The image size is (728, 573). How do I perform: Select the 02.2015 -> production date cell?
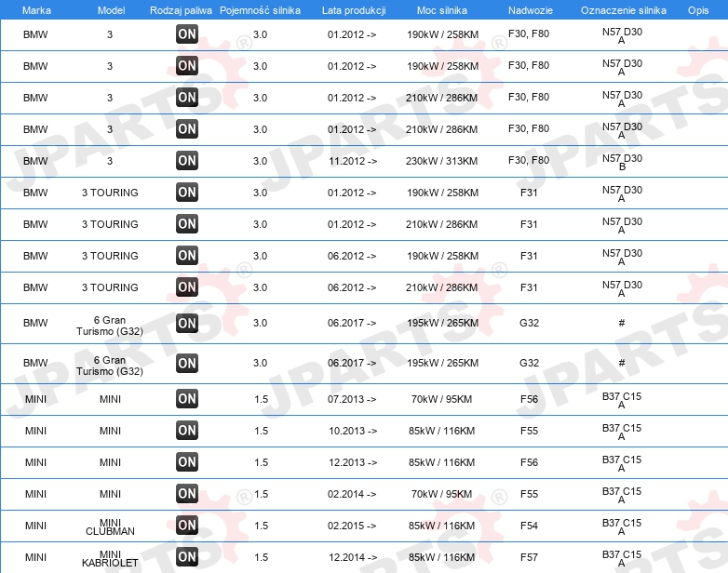click(x=352, y=526)
